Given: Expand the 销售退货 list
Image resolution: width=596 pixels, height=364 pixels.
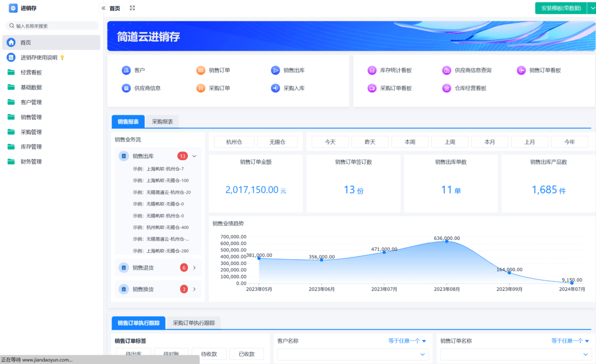Looking at the screenshot, I should pos(194,268).
